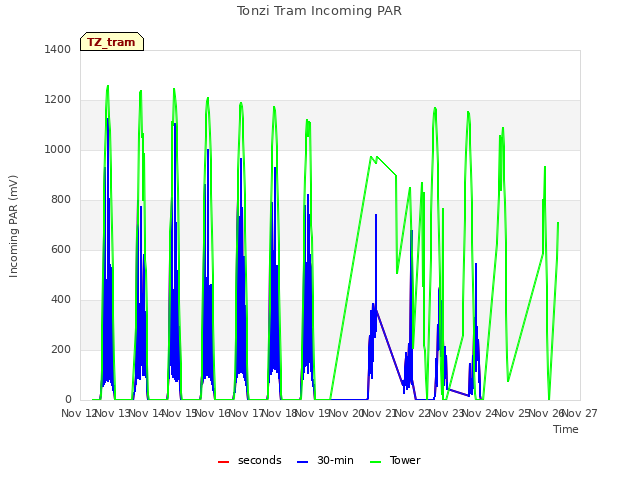640x480 pixels.
Task: Click the Incoming PAR (mV) axis label
Action: (x=13, y=227)
